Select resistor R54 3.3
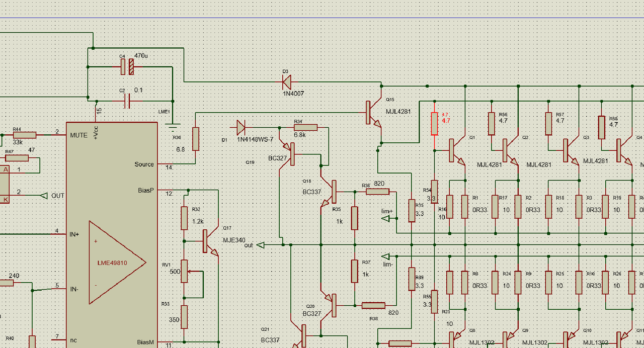644x348 pixels. point(434,192)
